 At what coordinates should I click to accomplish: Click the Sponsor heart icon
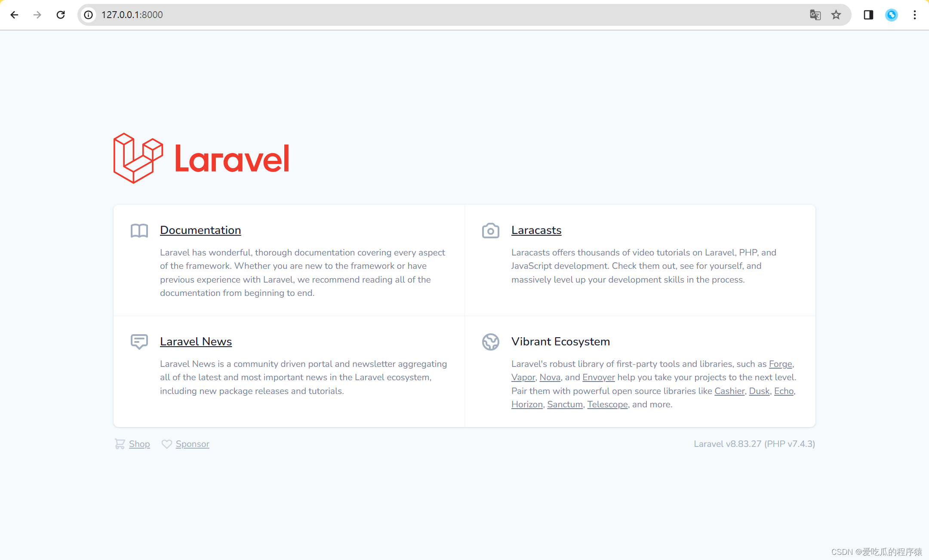click(x=166, y=444)
